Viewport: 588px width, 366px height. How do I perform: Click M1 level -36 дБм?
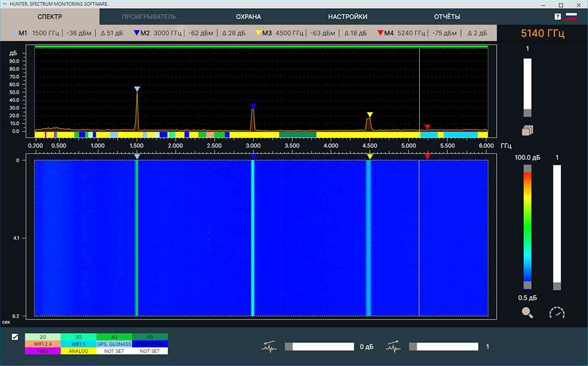[x=79, y=33]
